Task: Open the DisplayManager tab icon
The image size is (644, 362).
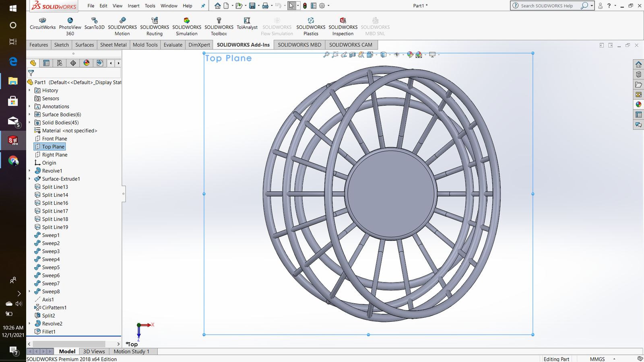Action: [x=87, y=63]
